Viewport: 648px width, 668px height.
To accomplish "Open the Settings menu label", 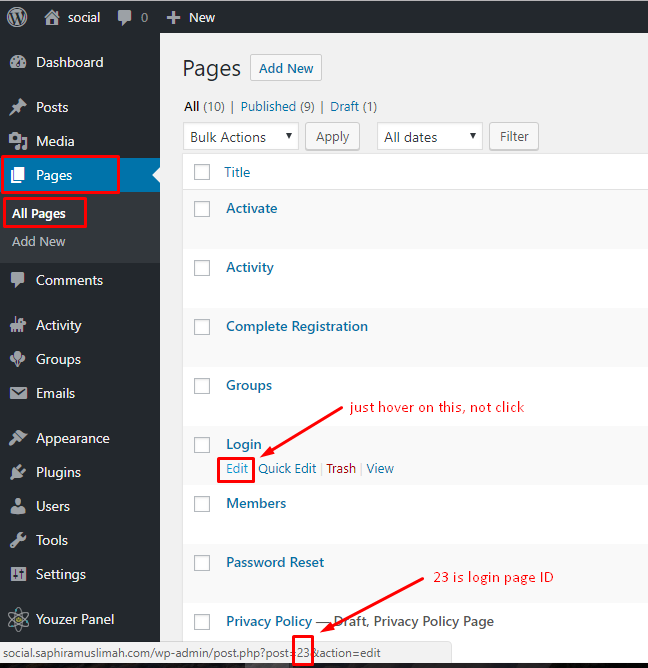I will (61, 574).
